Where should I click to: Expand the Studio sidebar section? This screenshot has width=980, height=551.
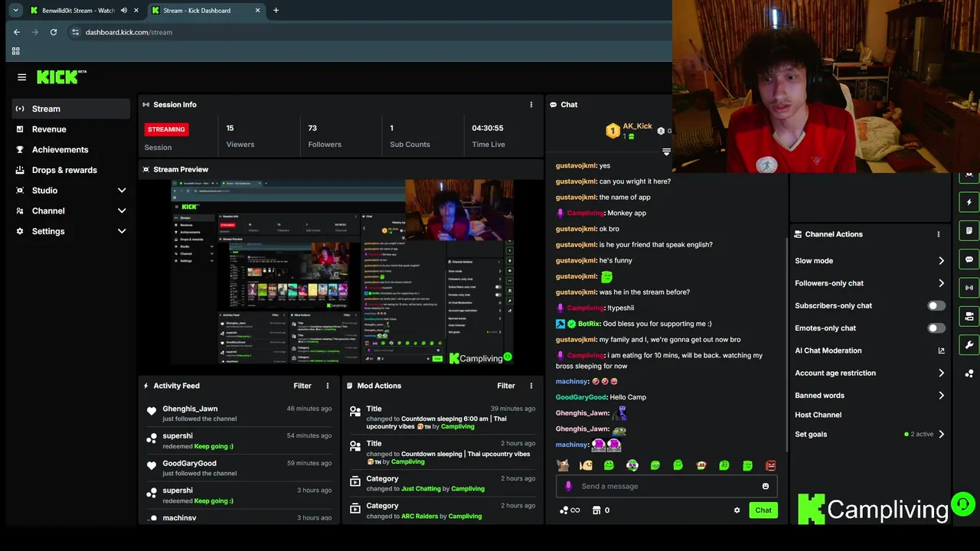coord(70,191)
